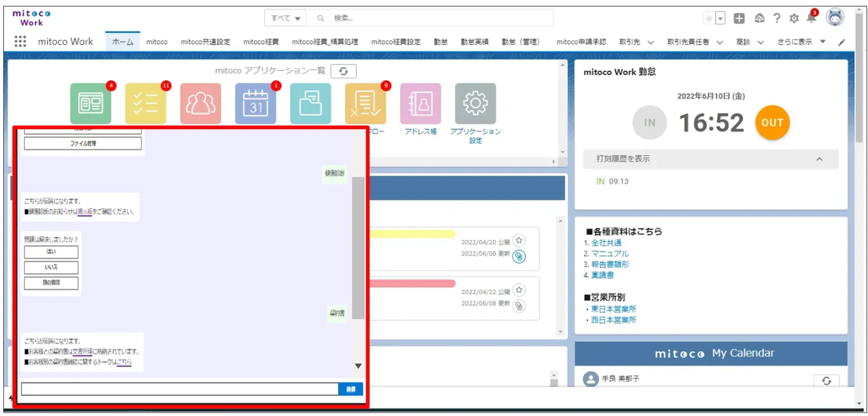Open the 勤怠実績 tab

[x=475, y=42]
